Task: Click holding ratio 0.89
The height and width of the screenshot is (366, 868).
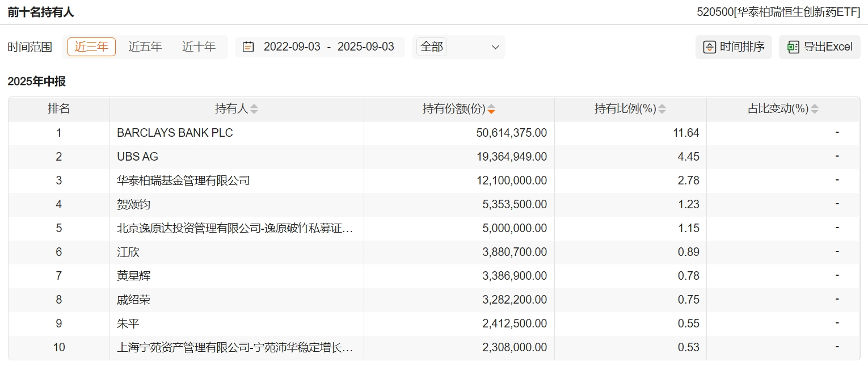Action: point(689,252)
